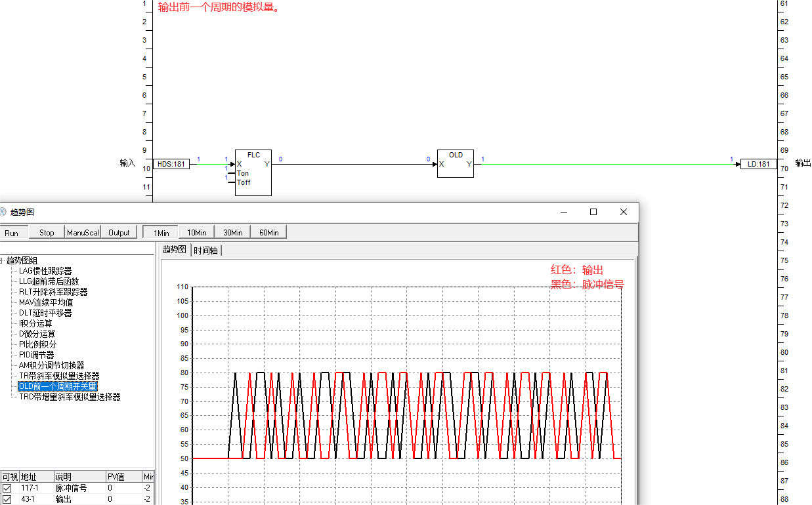
Task: Switch to the 时间轴 tab
Action: tap(206, 250)
